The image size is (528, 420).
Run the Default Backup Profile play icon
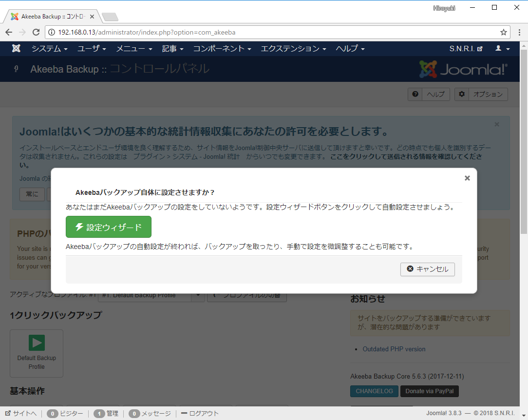coord(37,343)
